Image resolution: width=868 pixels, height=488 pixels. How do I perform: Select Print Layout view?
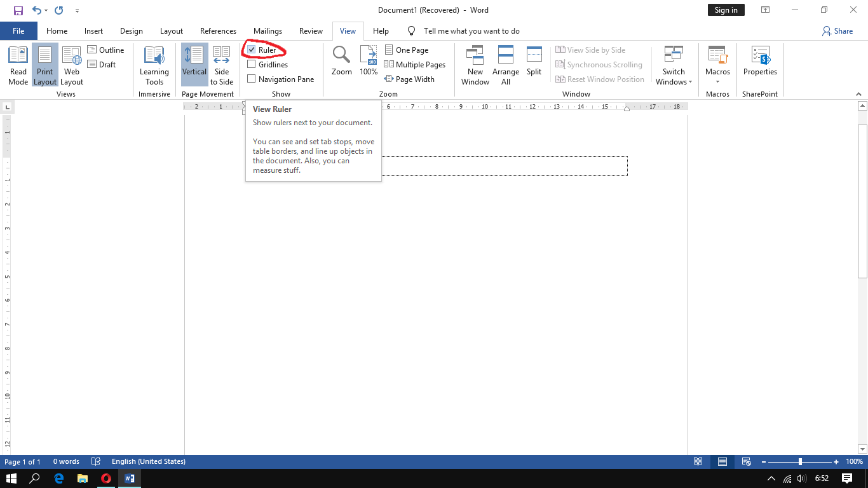(x=45, y=65)
